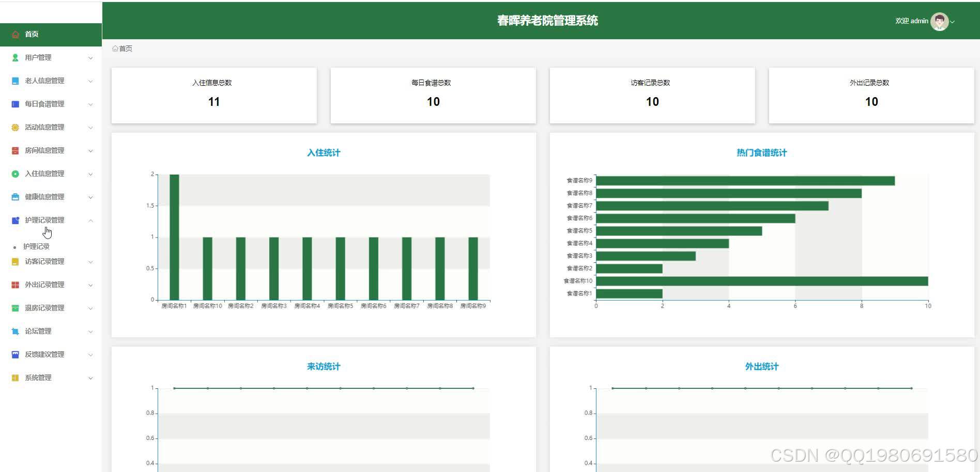Click the home icon beside 首页 in sidebar
Screen dimensions: 980x472
pos(16,34)
